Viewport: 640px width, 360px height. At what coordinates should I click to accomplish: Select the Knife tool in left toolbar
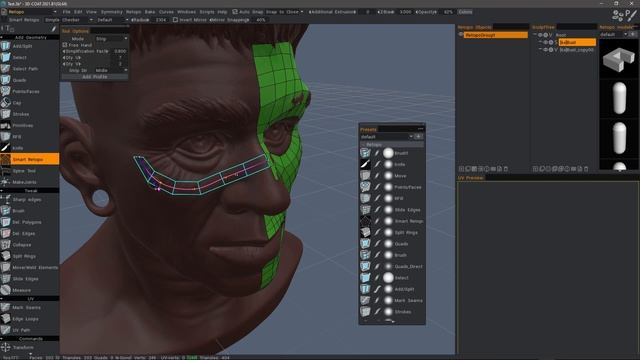point(29,148)
